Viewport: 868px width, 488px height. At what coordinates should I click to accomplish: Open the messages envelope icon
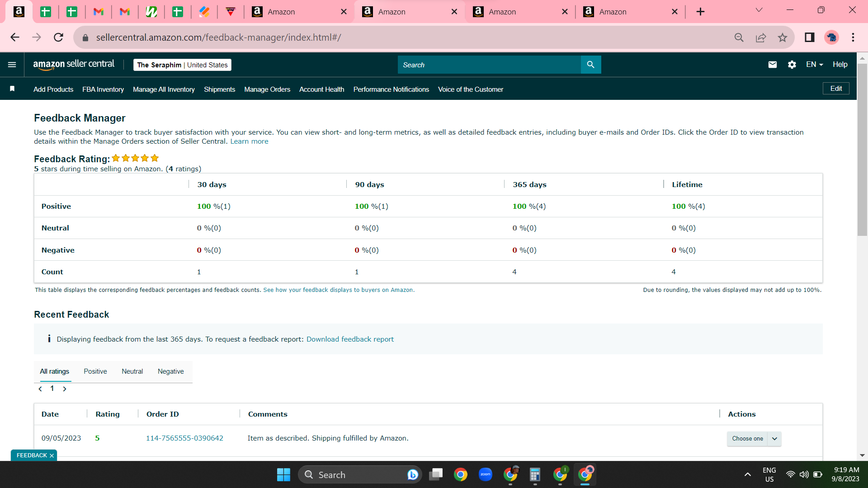(x=773, y=65)
